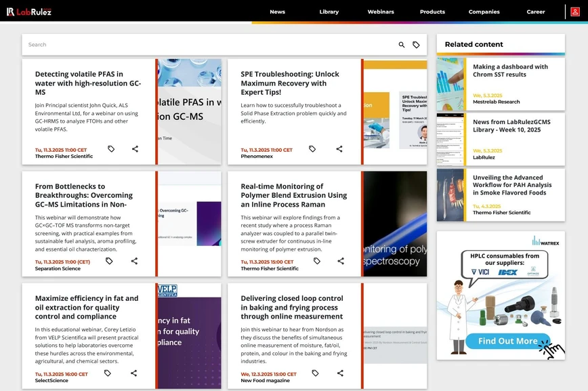Click the baking and frying webinar thumbnail
The width and height of the screenshot is (588, 391).
[x=395, y=336]
